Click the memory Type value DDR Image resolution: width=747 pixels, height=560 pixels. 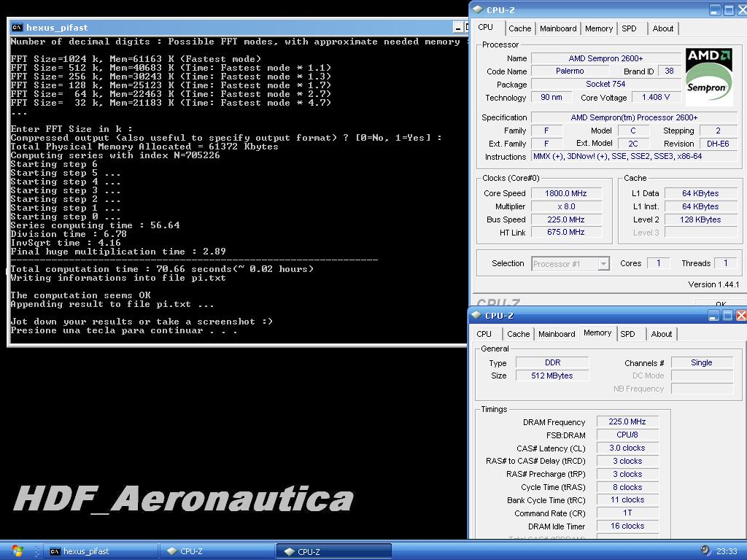[x=553, y=363]
